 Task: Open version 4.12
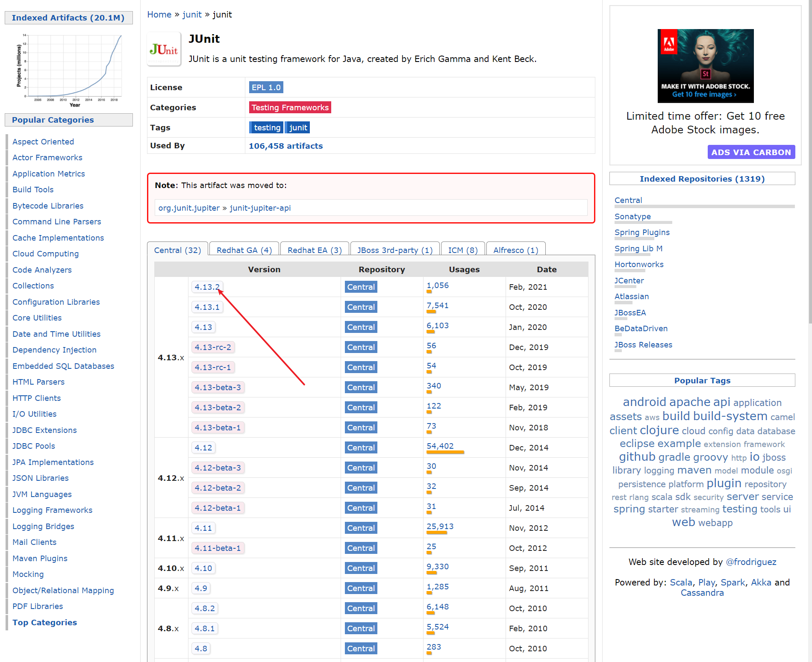click(203, 447)
